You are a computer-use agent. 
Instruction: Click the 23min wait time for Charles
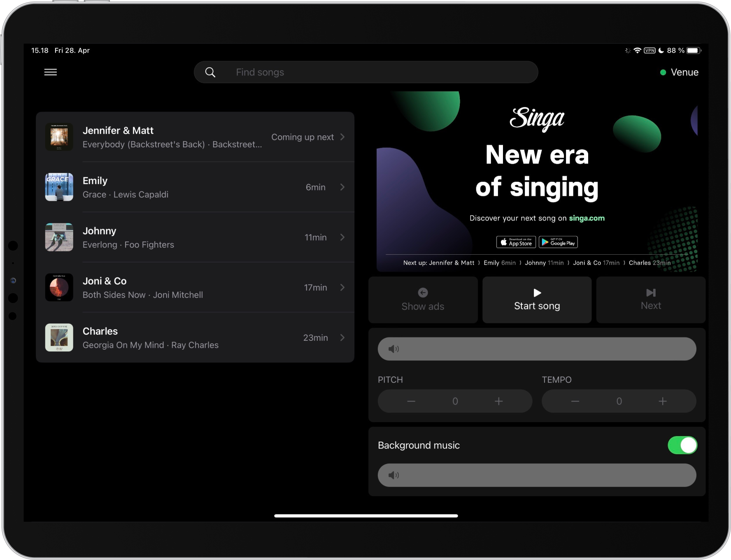tap(316, 338)
